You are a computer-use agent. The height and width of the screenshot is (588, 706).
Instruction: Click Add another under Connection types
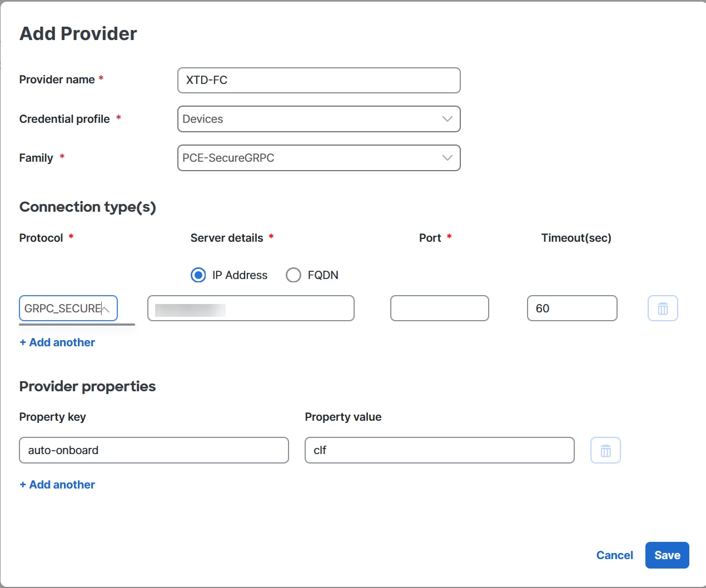[57, 342]
